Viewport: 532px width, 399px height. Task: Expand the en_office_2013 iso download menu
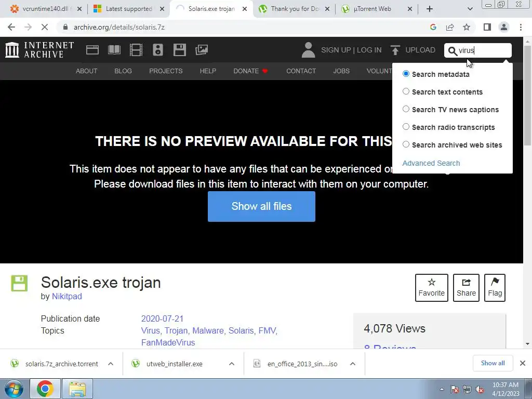pyautogui.click(x=353, y=364)
